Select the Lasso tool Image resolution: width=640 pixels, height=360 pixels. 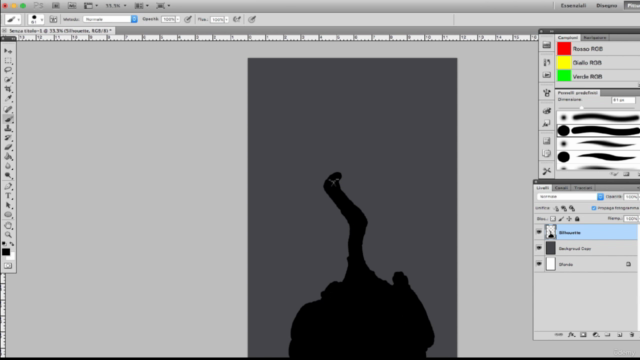pyautogui.click(x=8, y=70)
